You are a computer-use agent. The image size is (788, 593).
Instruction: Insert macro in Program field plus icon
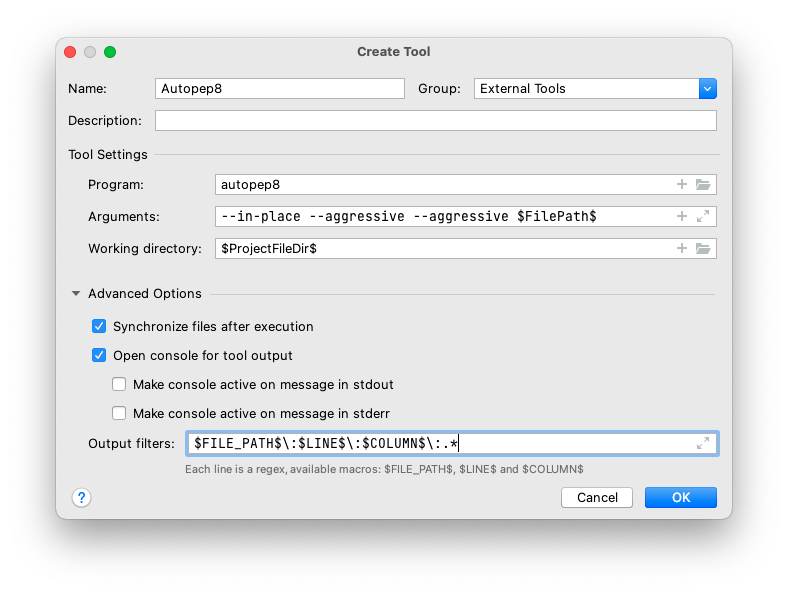[681, 184]
